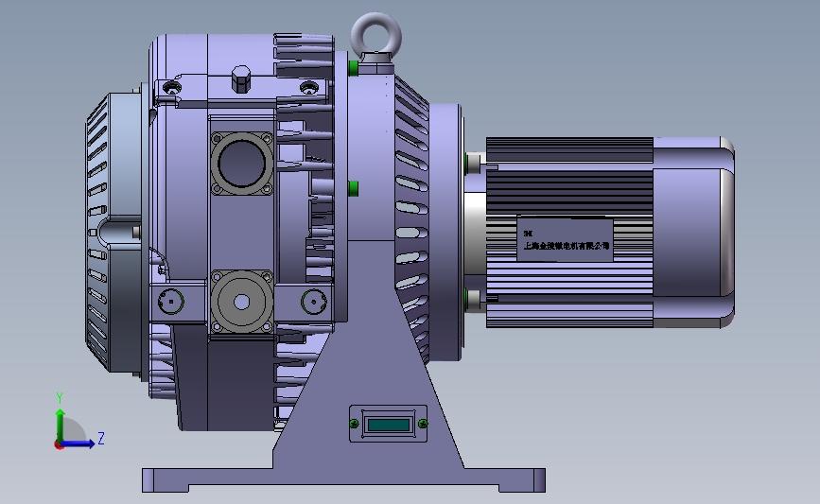Select the round plug right of lower flange
This screenshot has width=820, height=504.
click(x=314, y=302)
